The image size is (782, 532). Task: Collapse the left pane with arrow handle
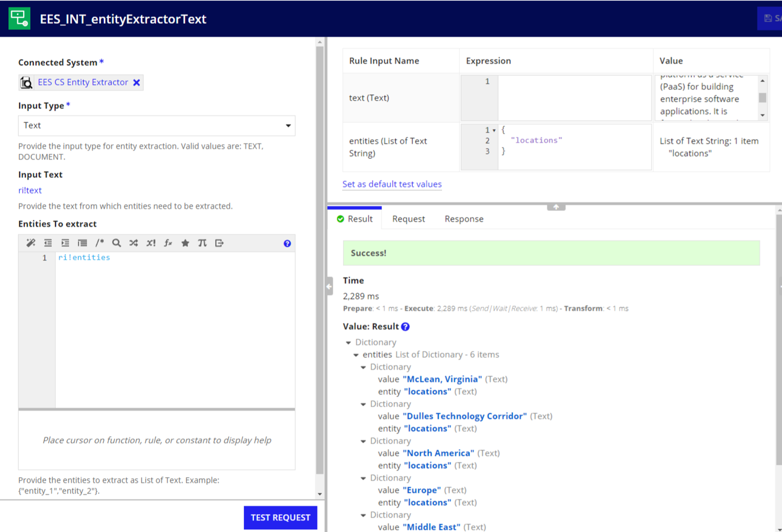tap(329, 286)
